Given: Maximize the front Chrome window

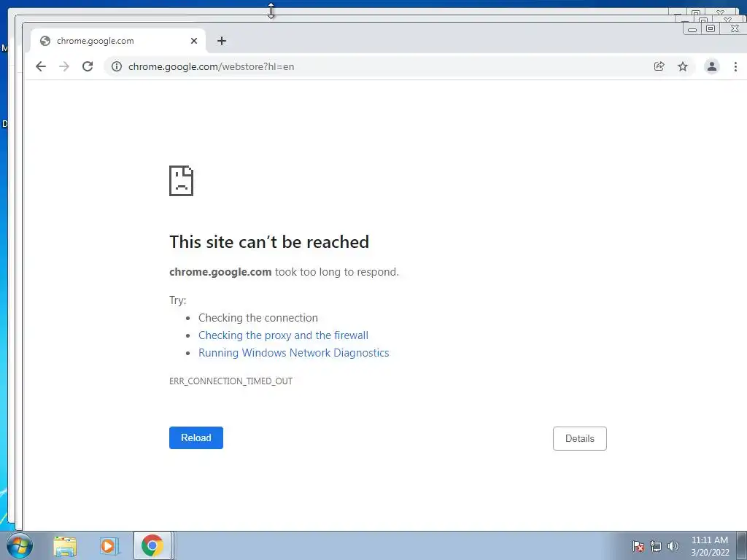Looking at the screenshot, I should point(711,29).
